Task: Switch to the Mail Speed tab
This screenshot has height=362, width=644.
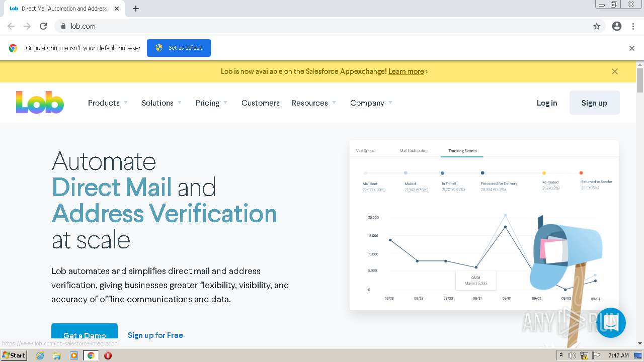Action: point(365,150)
